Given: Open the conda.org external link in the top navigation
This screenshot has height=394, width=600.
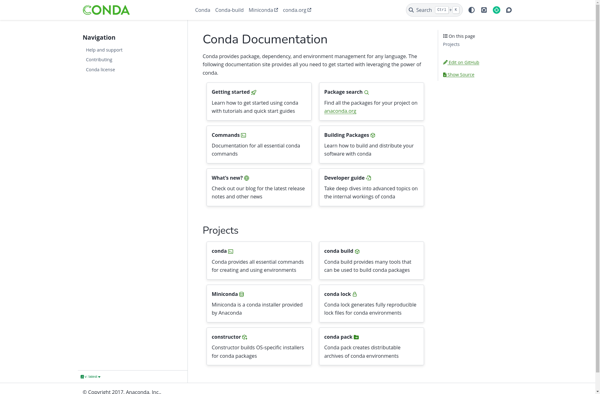Looking at the screenshot, I should click(x=297, y=10).
